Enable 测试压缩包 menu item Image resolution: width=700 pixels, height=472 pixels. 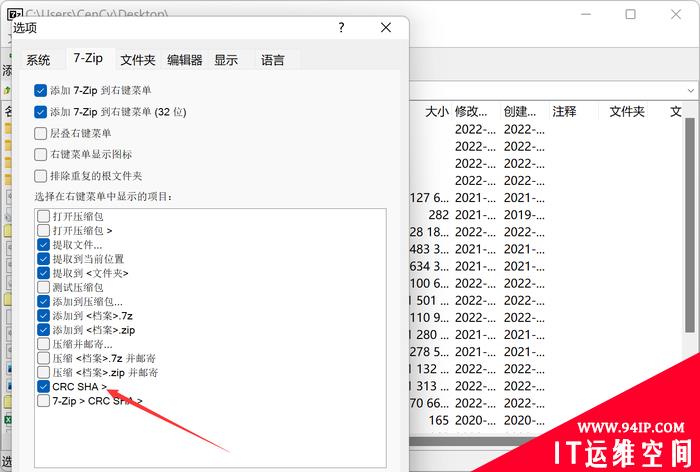click(43, 288)
